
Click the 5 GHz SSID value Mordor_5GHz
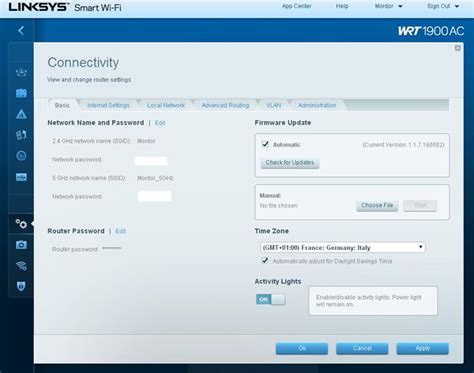point(155,178)
